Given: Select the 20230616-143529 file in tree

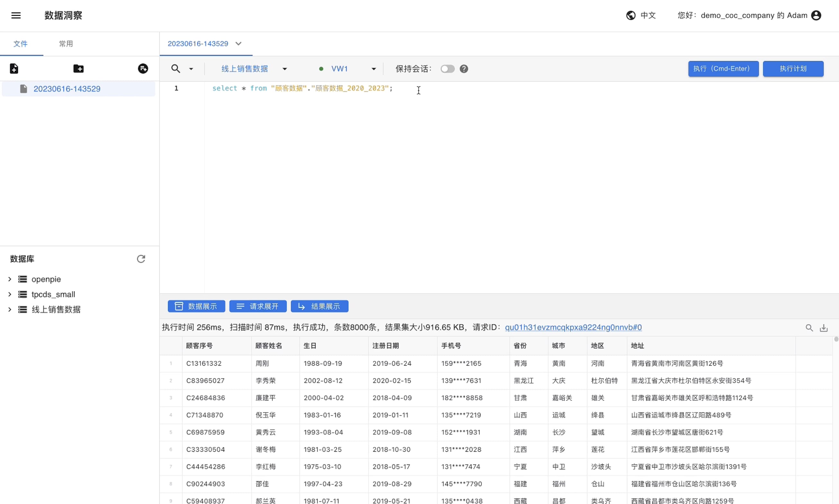Looking at the screenshot, I should [x=78, y=89].
